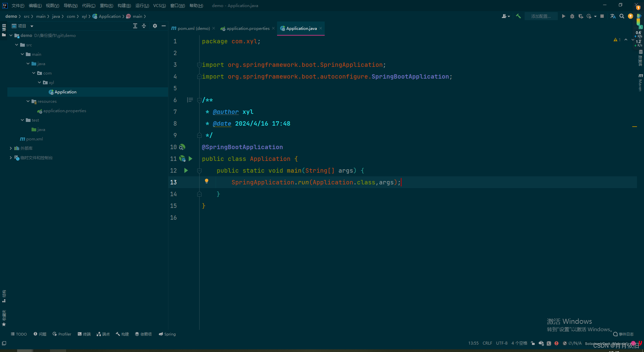
Task: Expand the 外部库 external libraries node
Action: 10,148
